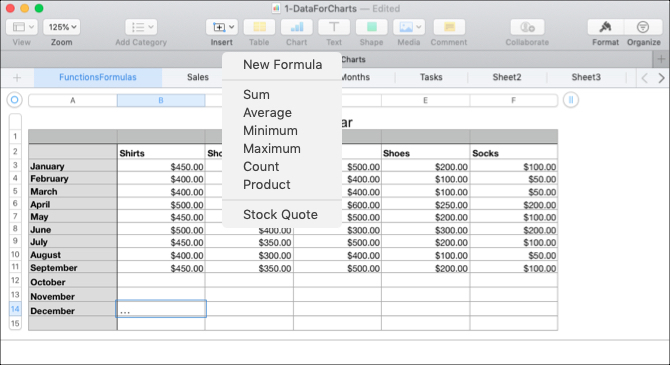Image resolution: width=670 pixels, height=365 pixels.
Task: Click April Shoes value $250.00
Action: 425,204
